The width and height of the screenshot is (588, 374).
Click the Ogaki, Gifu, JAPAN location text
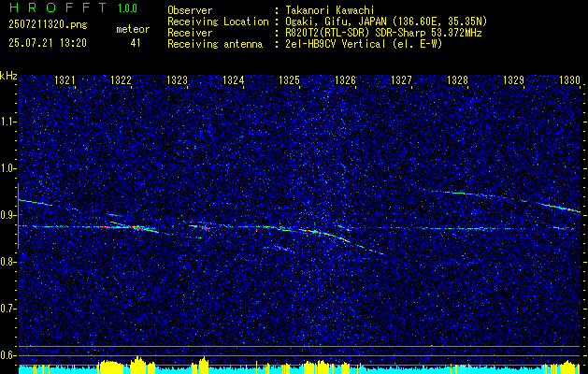tap(385, 22)
